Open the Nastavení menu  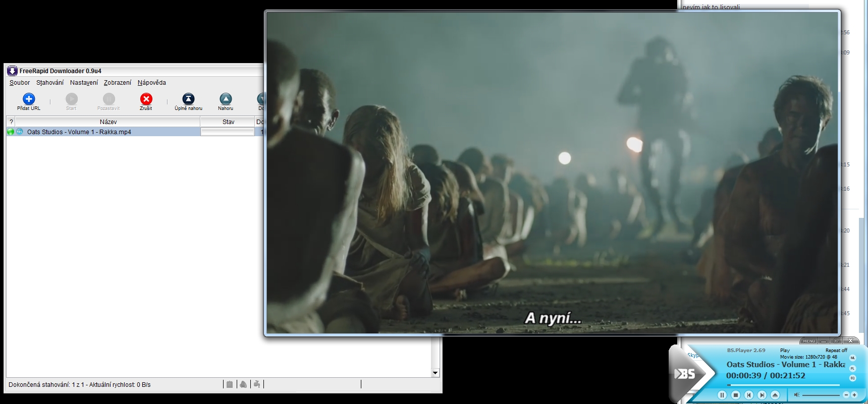coord(84,83)
